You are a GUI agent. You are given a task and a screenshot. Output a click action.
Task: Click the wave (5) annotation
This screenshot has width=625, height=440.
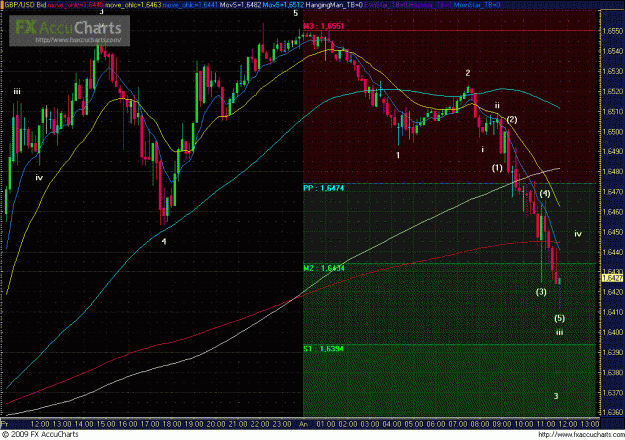click(560, 318)
